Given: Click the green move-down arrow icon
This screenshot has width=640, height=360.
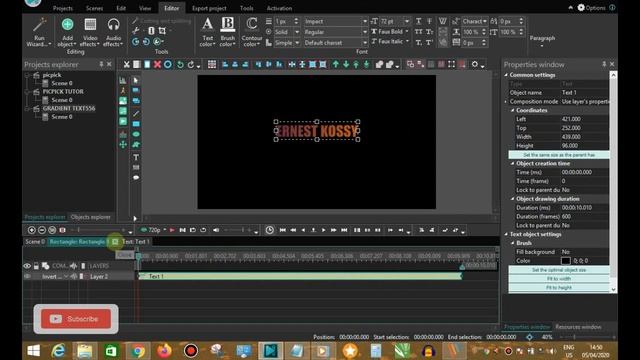Looking at the screenshot, I should pos(346,64).
